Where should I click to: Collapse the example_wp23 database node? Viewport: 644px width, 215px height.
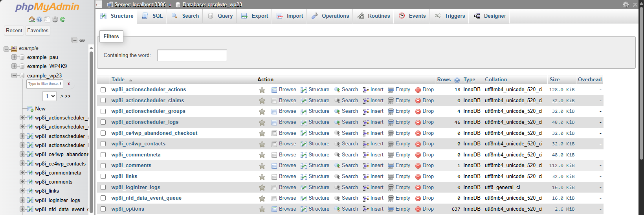[14, 75]
